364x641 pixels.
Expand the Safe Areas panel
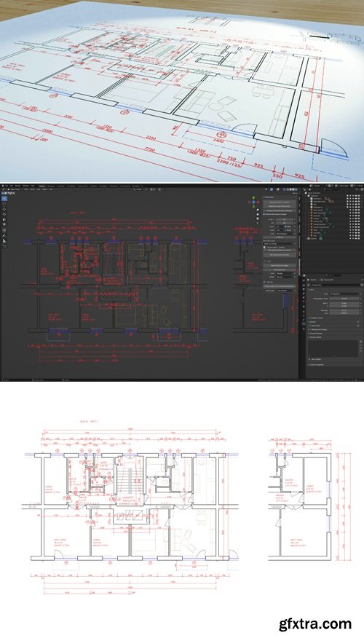[x=315, y=326]
